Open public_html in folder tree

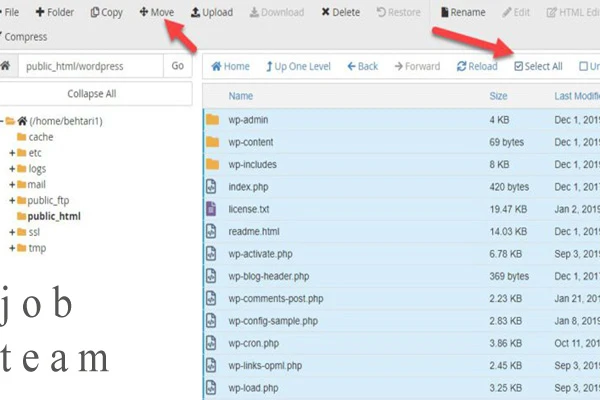(54, 216)
